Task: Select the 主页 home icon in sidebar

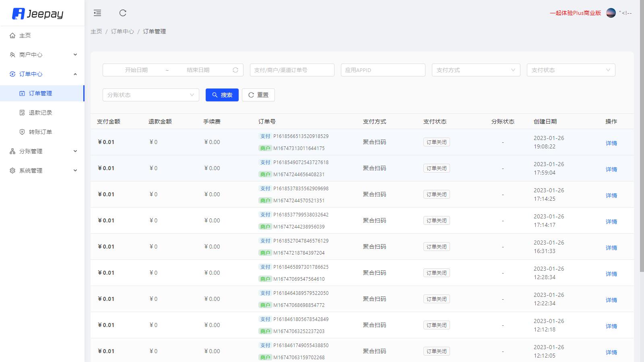Action: 12,35
